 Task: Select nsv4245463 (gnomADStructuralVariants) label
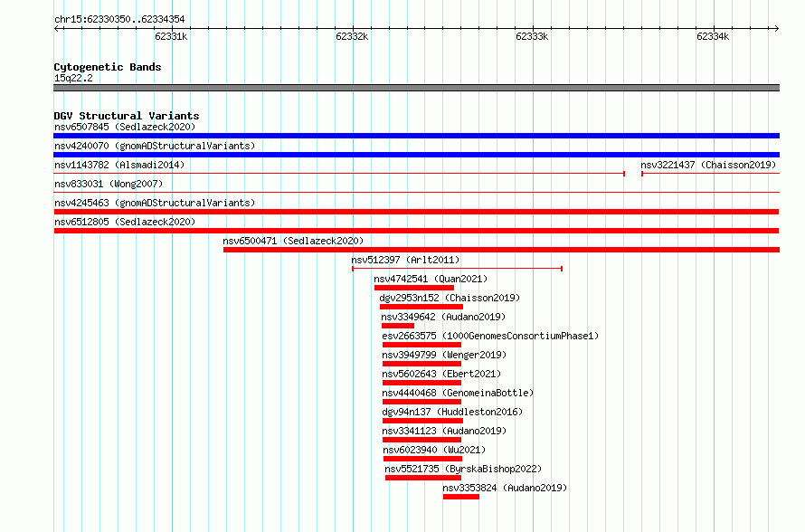pos(155,203)
